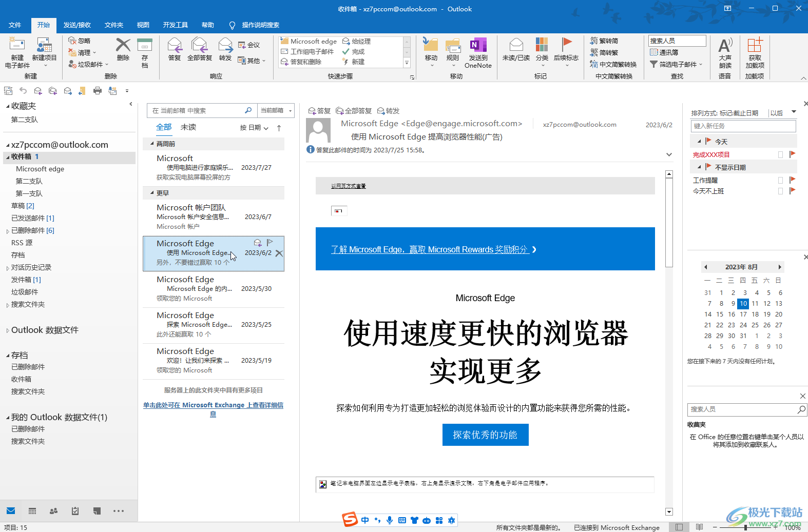Click the 探索优秀的功能 button

tap(485, 435)
